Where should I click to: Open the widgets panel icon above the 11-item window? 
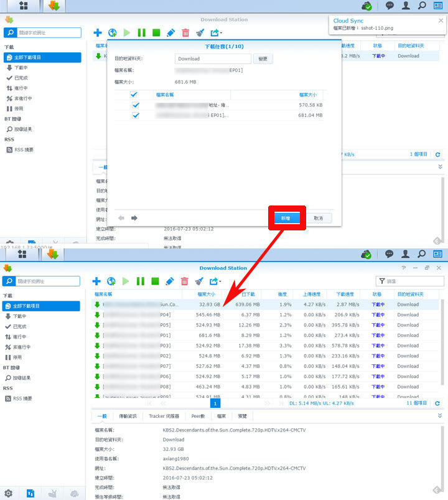(x=437, y=254)
